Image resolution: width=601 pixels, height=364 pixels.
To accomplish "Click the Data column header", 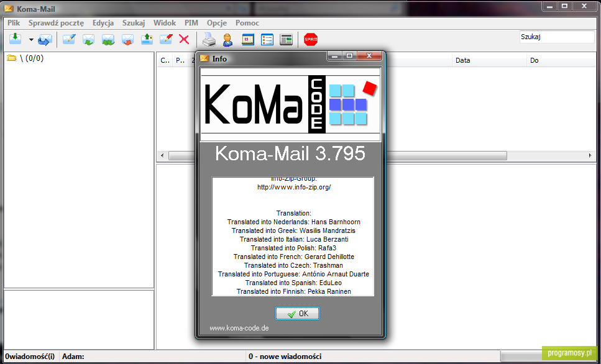I will click(490, 60).
